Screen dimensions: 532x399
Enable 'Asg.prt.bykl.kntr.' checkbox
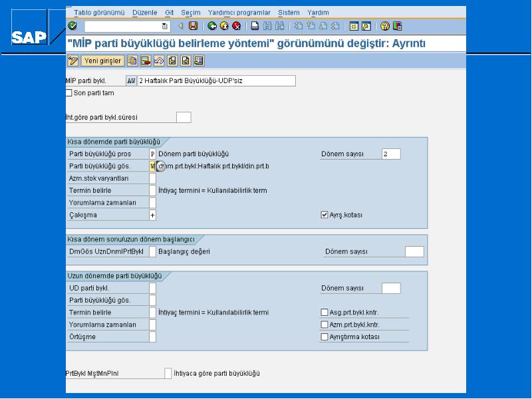[x=325, y=312]
